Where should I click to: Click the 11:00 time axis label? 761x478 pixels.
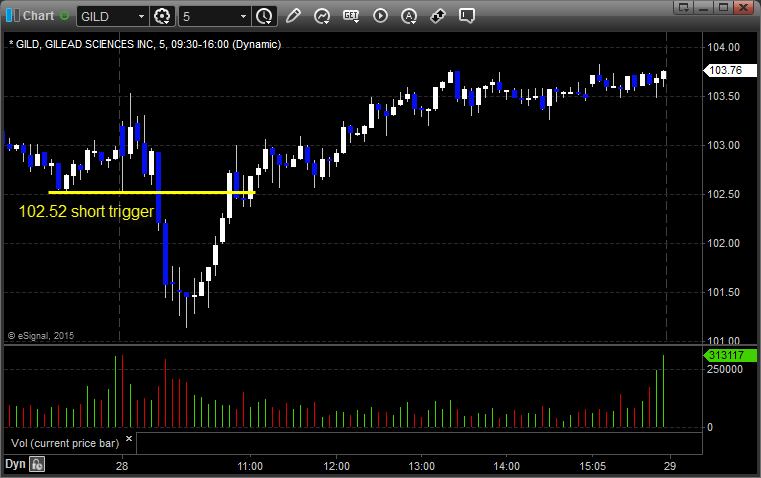(x=250, y=466)
